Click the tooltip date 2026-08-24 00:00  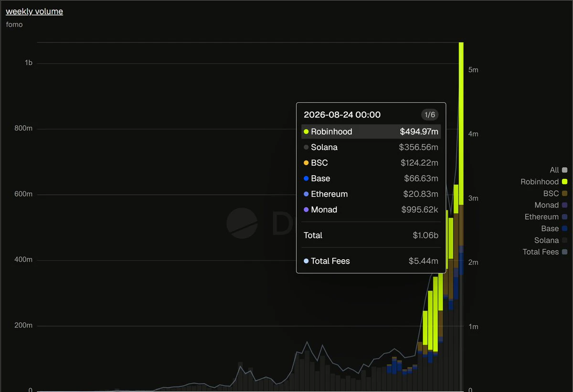(342, 115)
